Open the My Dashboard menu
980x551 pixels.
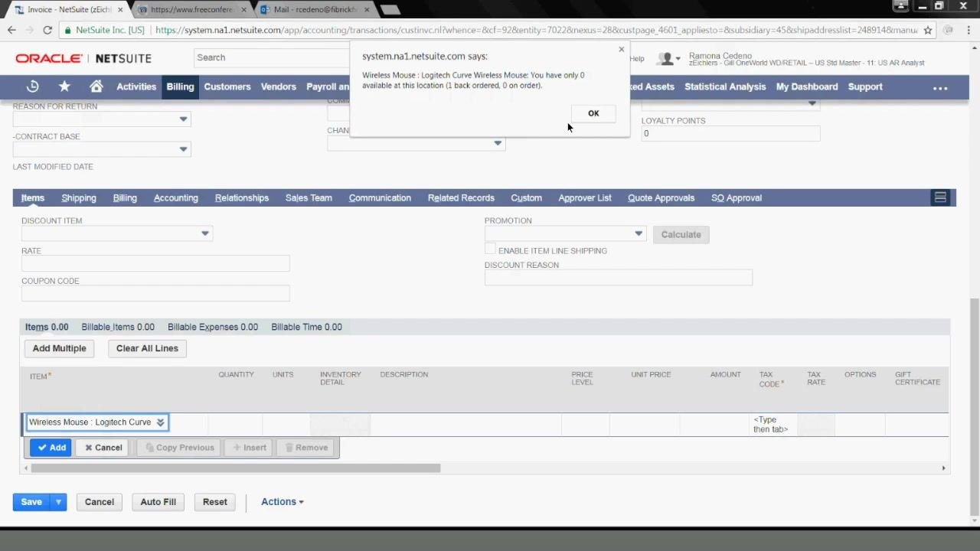(x=807, y=86)
